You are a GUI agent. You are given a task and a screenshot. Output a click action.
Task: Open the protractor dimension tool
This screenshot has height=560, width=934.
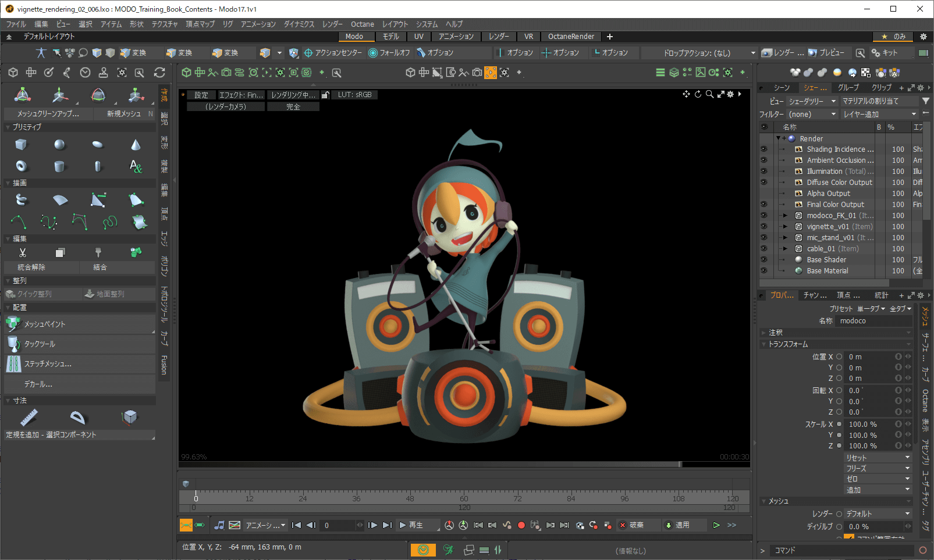77,417
